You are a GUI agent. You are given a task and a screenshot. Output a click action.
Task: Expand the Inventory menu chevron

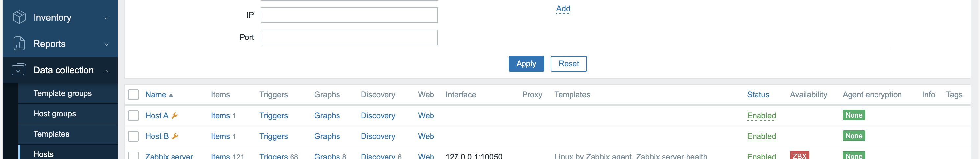point(106,18)
